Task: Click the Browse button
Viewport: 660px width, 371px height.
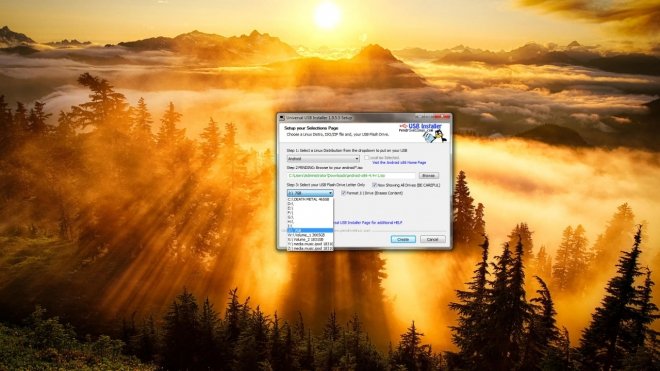Action: click(x=428, y=176)
